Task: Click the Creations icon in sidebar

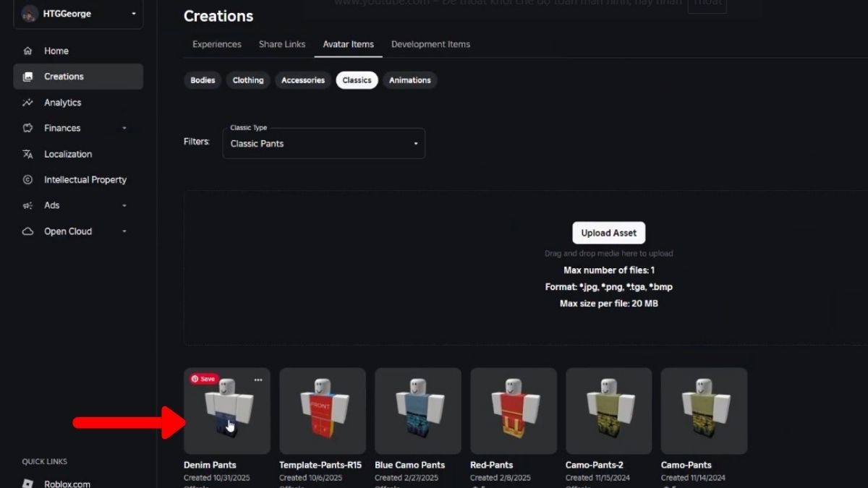Action: tap(28, 77)
